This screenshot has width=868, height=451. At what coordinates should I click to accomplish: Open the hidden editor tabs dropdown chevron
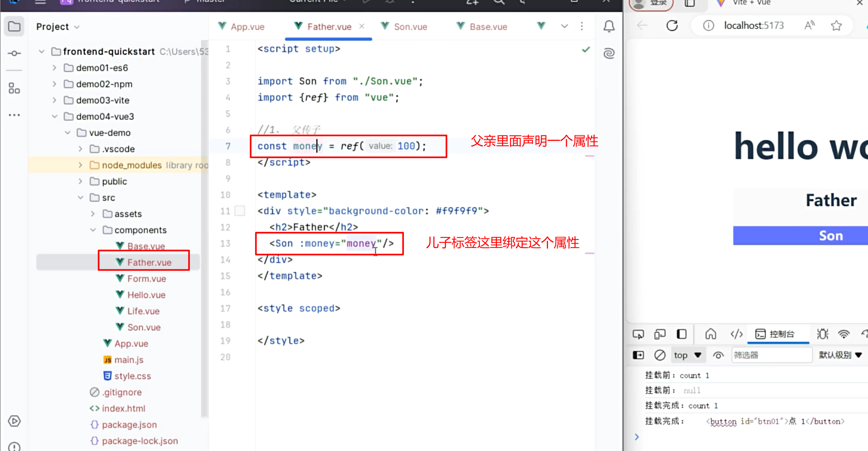564,26
